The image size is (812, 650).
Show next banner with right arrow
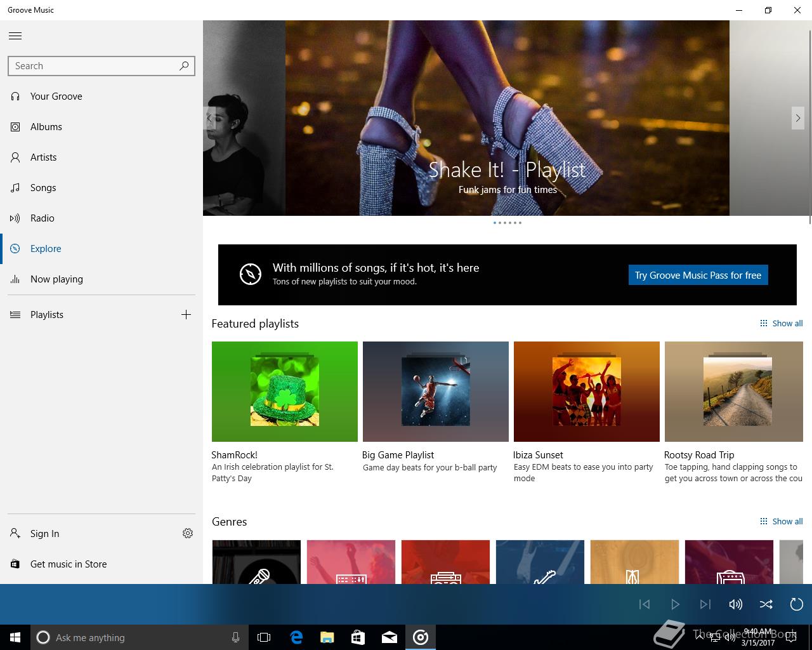798,118
